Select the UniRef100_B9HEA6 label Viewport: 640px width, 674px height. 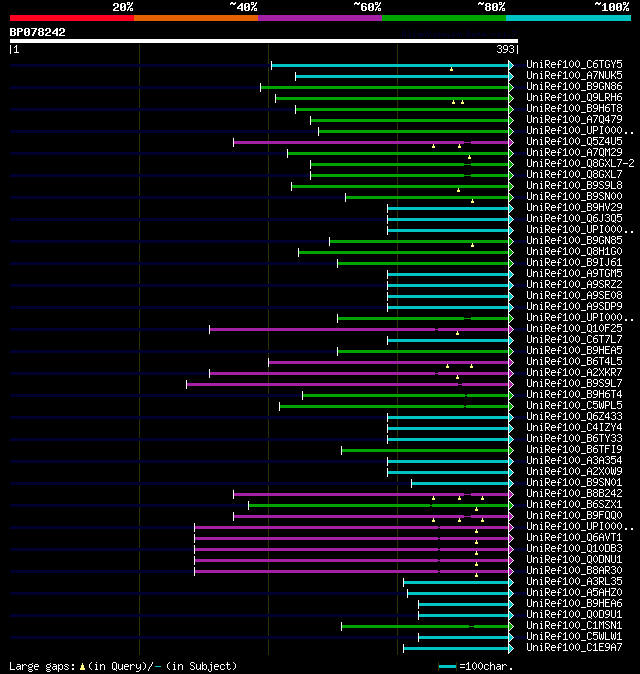click(574, 604)
